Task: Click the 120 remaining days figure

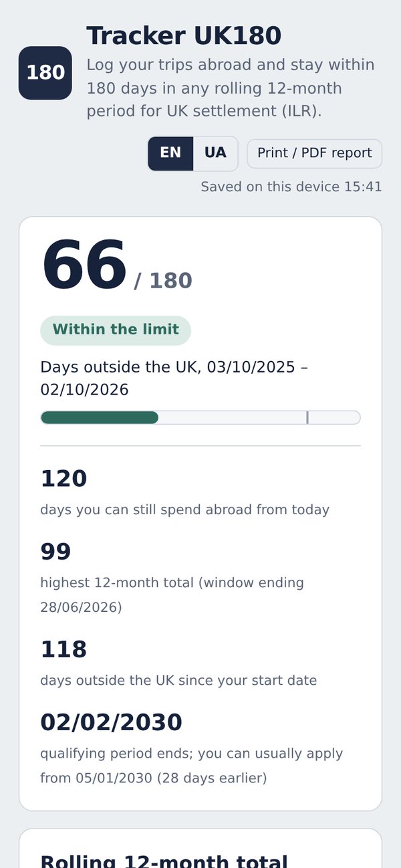Action: click(x=63, y=479)
